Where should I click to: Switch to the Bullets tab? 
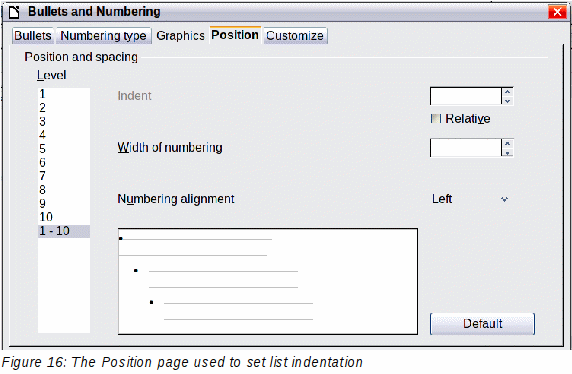(x=33, y=36)
